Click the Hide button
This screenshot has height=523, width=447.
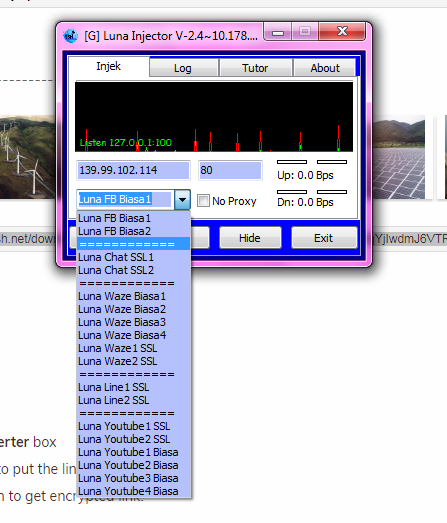pos(250,238)
